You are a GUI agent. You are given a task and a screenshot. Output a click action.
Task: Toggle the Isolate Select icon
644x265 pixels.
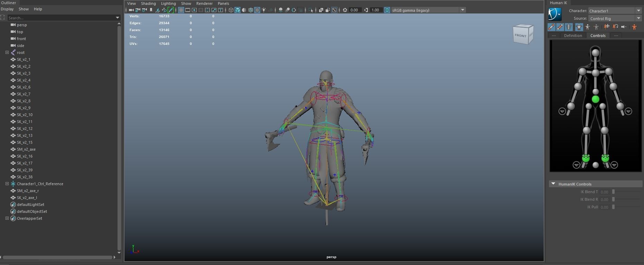pyautogui.click(x=311, y=10)
